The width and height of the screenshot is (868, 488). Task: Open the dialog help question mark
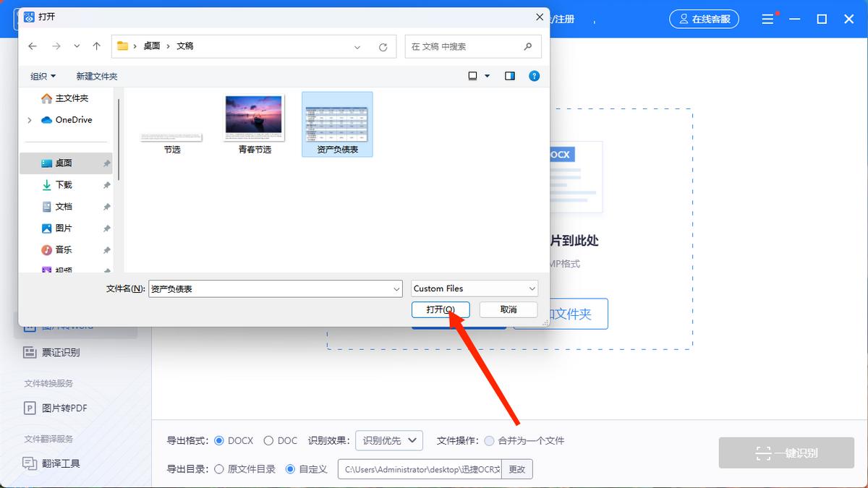(534, 75)
